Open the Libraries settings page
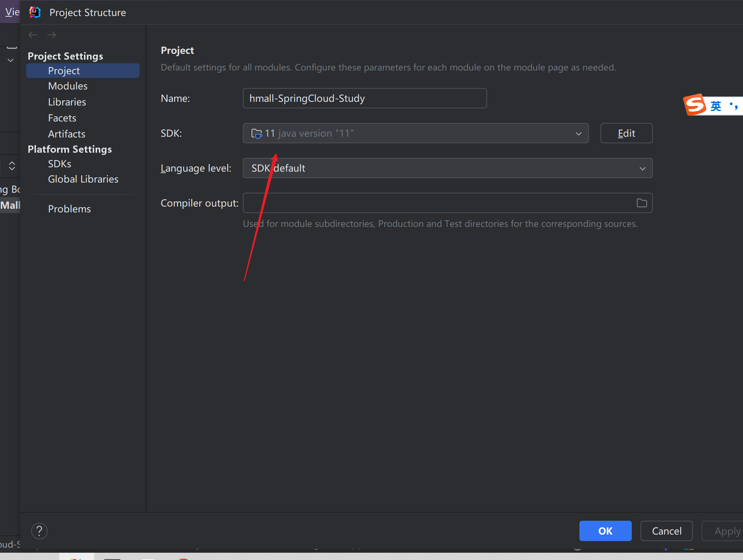 click(x=67, y=102)
